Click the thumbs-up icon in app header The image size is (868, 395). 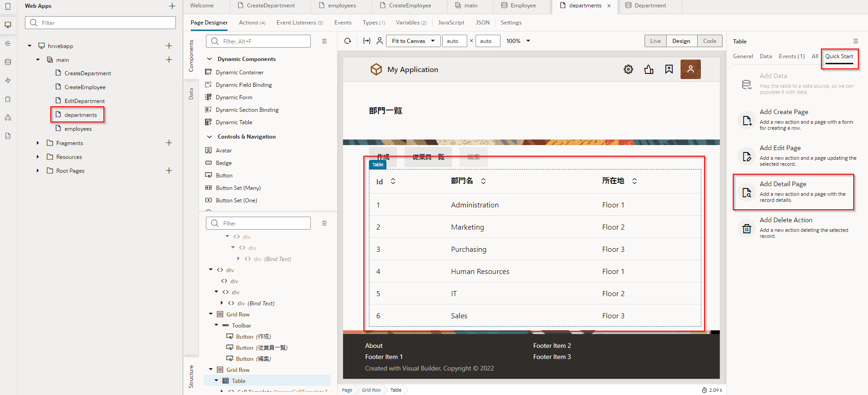click(x=649, y=69)
